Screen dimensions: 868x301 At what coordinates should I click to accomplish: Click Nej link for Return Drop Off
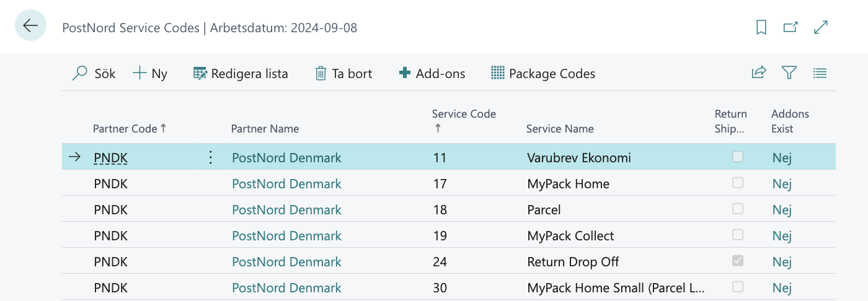coord(782,261)
